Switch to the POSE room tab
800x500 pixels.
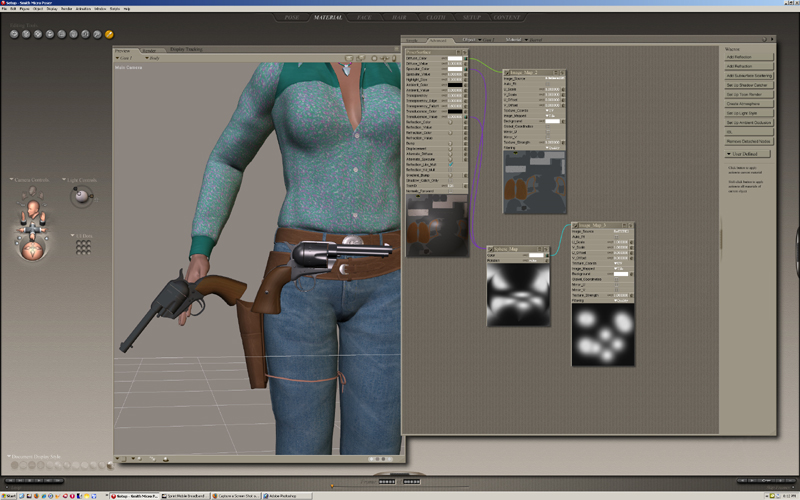[291, 17]
